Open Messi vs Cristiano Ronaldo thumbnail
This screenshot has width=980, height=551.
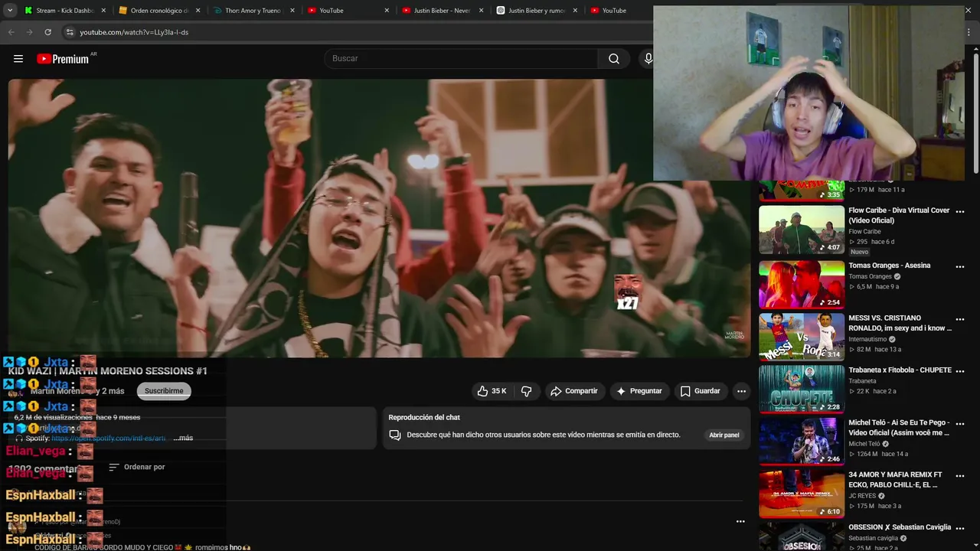tap(802, 337)
